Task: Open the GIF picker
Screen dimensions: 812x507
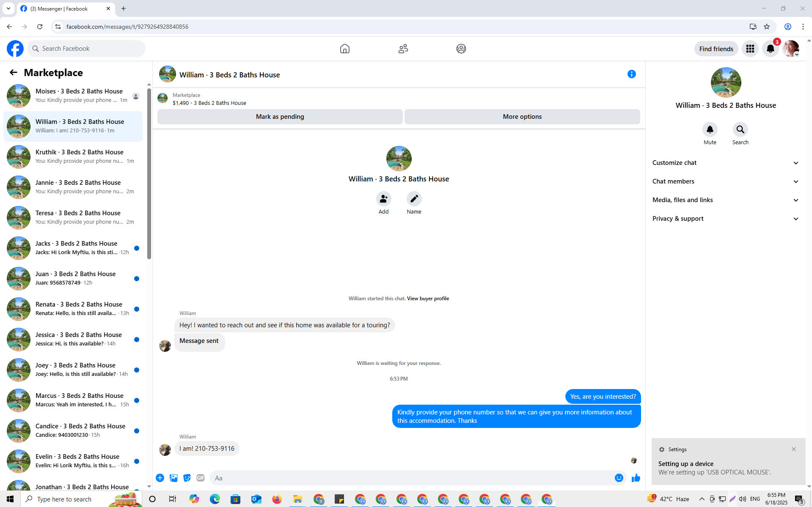Action: coord(201,478)
